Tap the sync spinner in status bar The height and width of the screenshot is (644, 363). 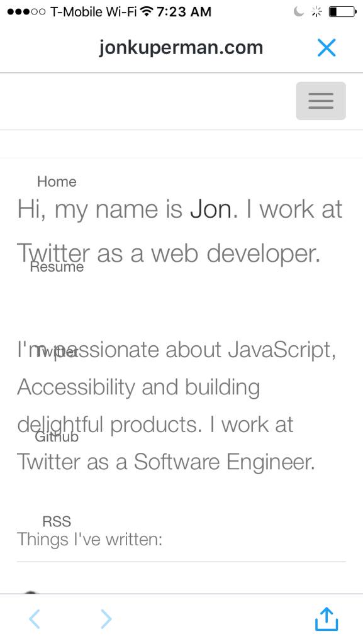pos(316,11)
